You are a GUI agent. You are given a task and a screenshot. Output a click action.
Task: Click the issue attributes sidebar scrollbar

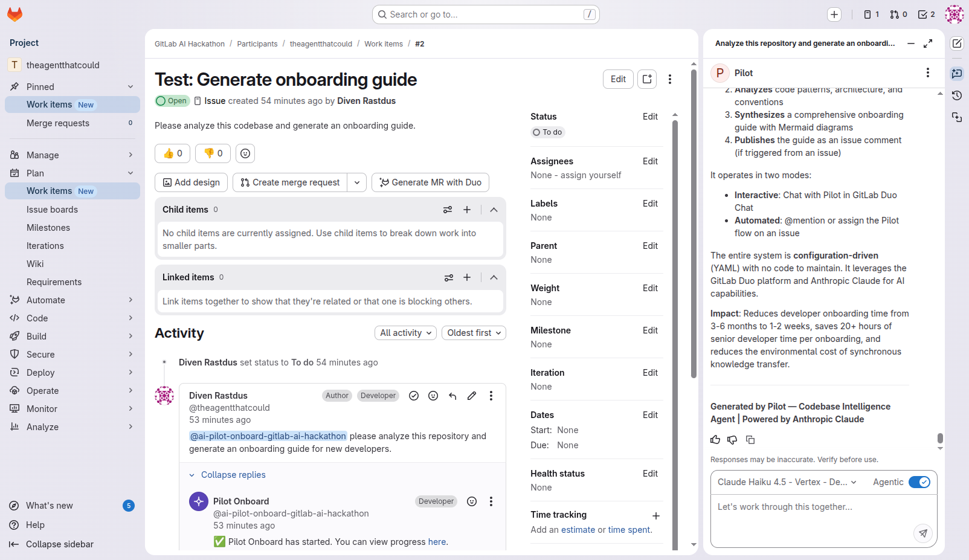coord(675,335)
